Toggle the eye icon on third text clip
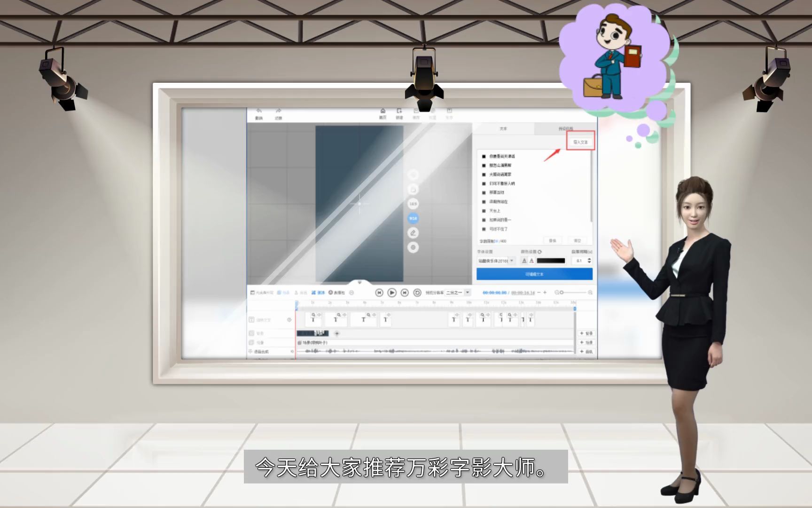This screenshot has width=812, height=508. (x=374, y=315)
